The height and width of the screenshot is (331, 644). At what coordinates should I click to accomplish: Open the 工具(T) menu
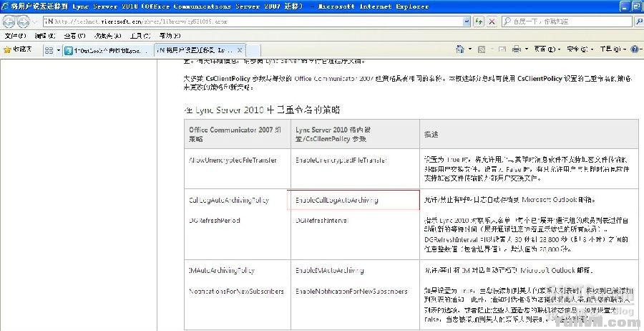coord(140,37)
